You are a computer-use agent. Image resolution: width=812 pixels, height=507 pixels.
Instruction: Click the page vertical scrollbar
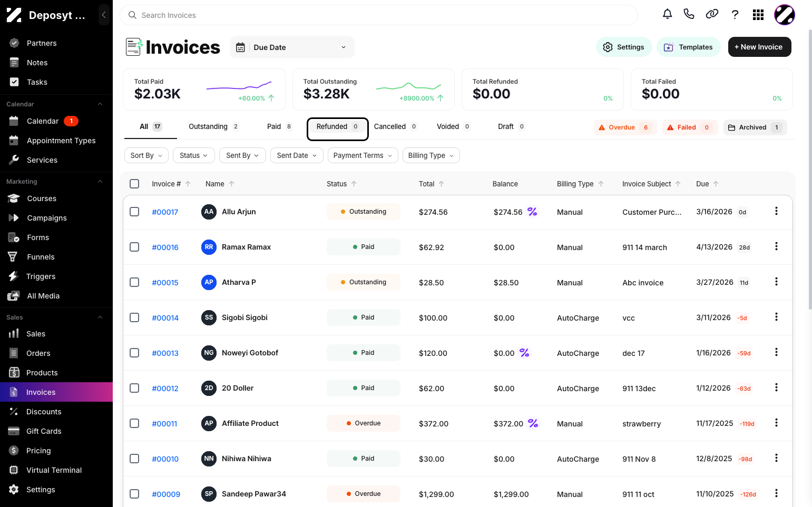pyautogui.click(x=810, y=168)
